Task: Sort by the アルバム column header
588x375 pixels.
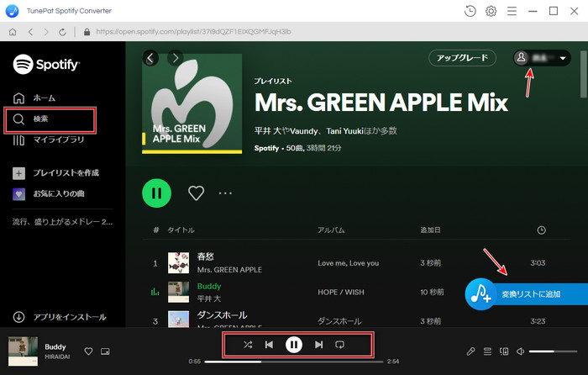Action: 331,230
